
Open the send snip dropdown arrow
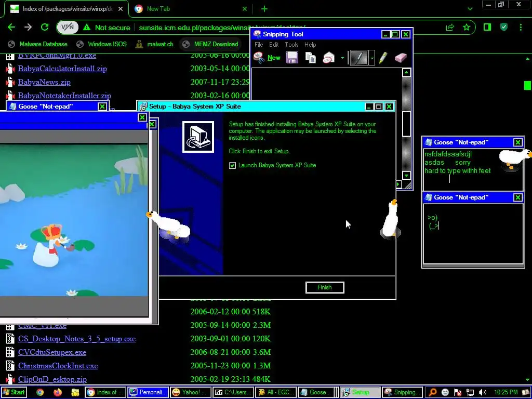click(342, 58)
